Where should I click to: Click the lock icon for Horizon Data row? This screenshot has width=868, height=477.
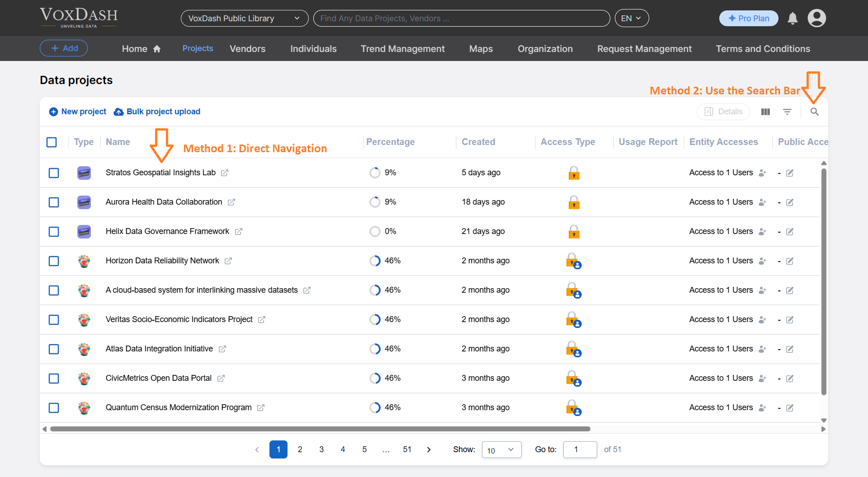(573, 261)
